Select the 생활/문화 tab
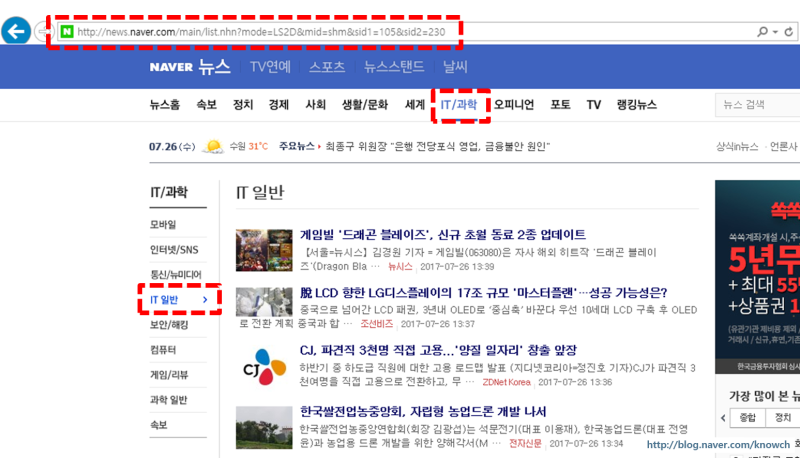 (x=365, y=105)
